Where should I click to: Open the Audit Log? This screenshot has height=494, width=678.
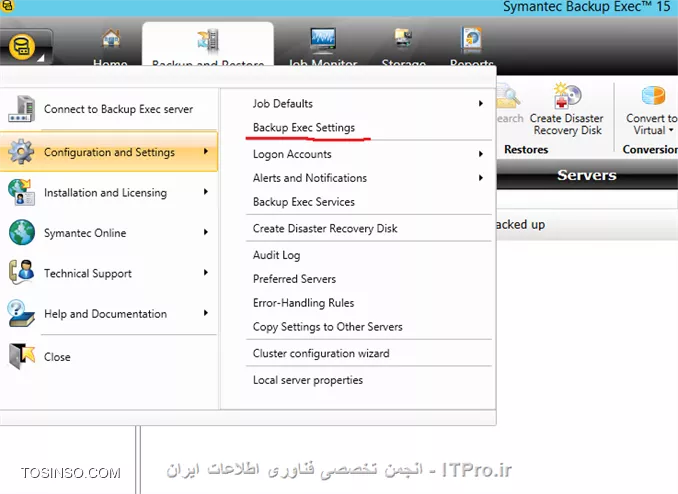pos(276,255)
